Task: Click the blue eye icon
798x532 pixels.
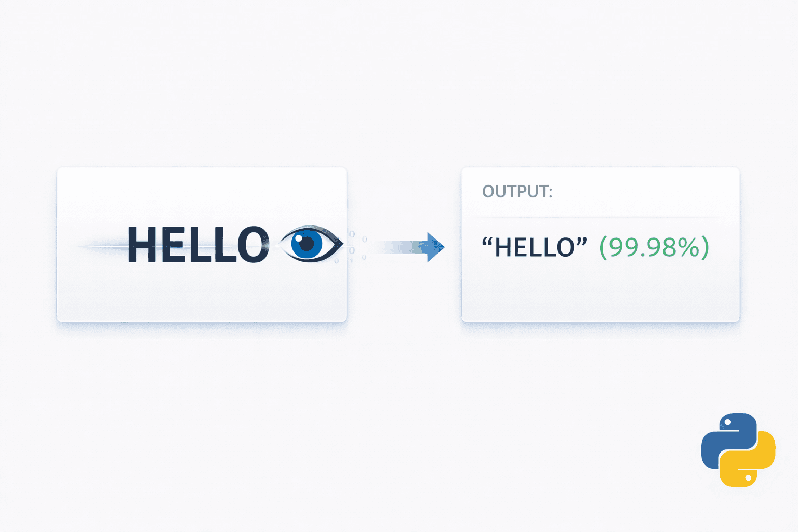Action: 310,244
